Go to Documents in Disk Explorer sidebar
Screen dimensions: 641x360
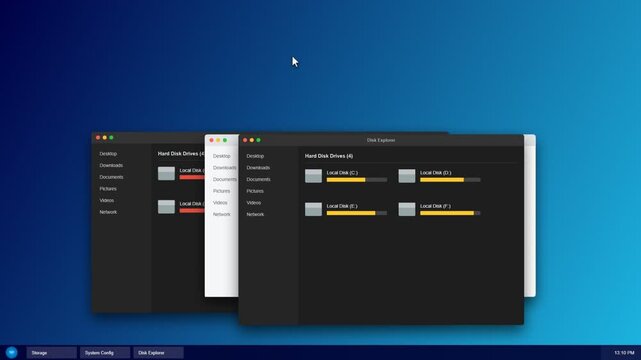[258, 179]
